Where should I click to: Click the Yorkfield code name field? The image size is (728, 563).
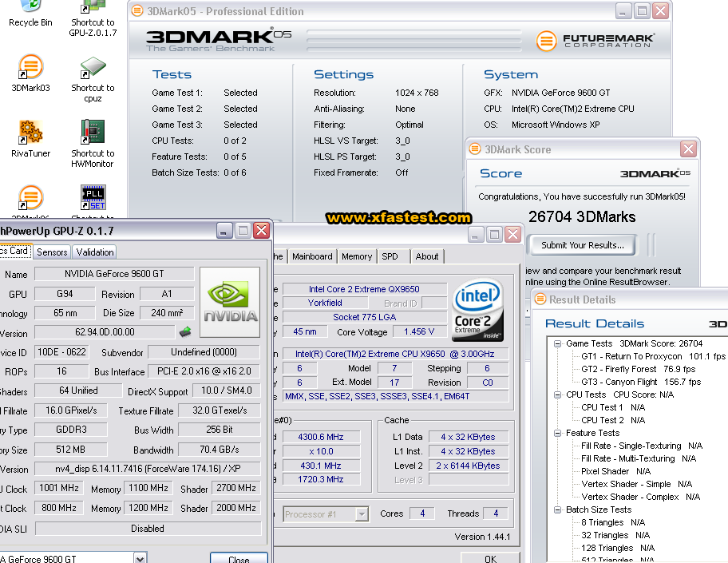[x=325, y=303]
